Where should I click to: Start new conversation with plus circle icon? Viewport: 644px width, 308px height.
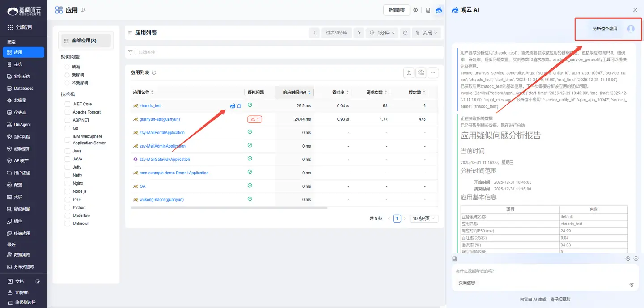click(x=636, y=258)
